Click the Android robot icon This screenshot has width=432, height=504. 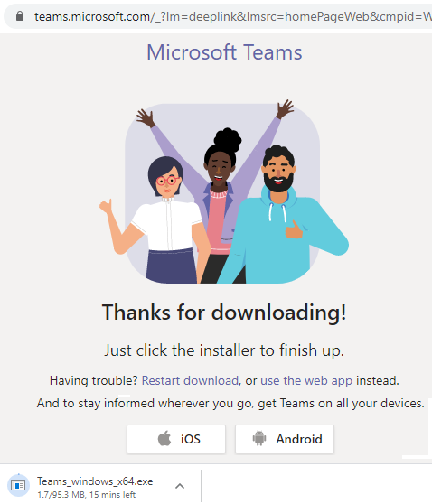(259, 438)
